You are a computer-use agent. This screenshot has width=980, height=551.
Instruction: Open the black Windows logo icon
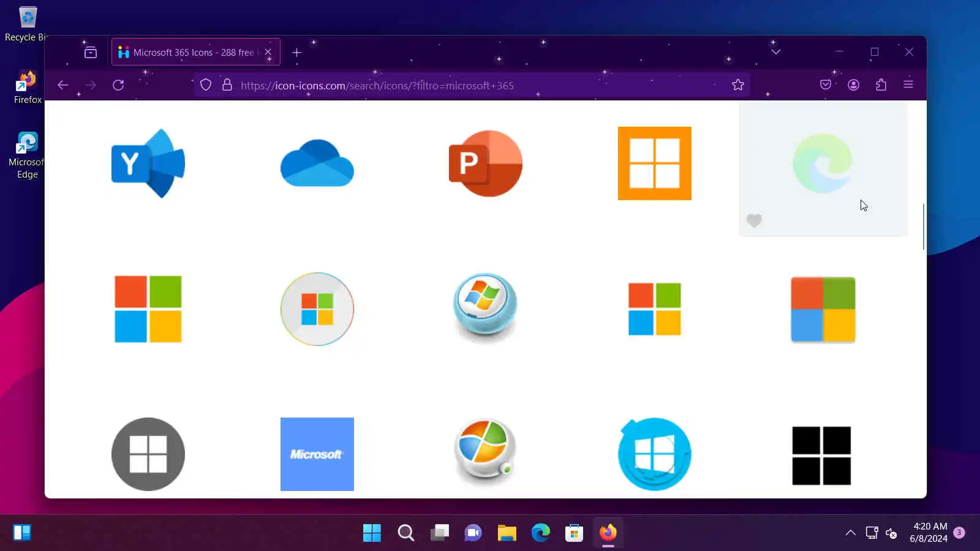coord(821,455)
